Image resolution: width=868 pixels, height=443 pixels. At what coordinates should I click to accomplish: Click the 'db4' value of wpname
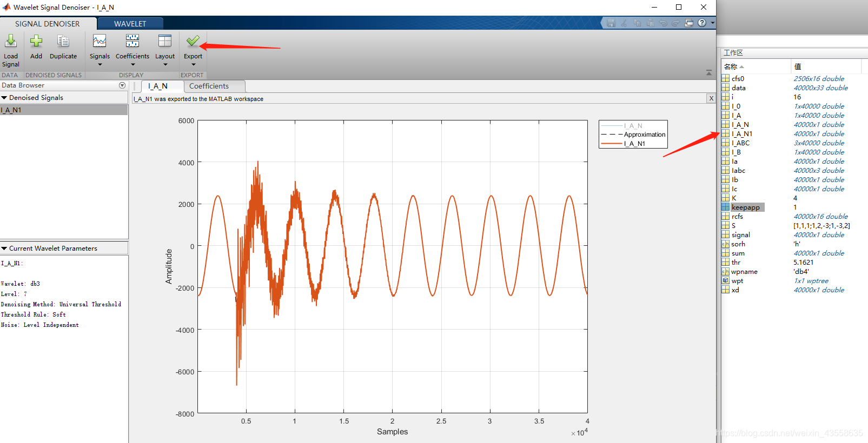(801, 272)
